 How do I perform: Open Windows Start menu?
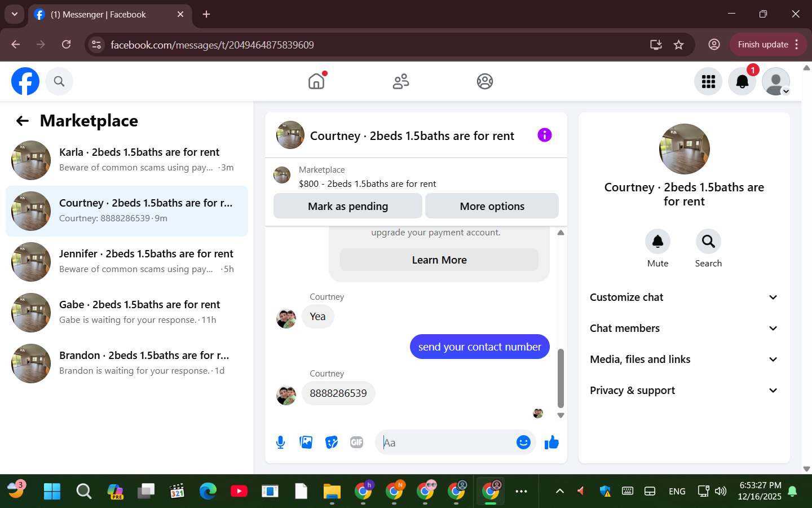click(52, 491)
